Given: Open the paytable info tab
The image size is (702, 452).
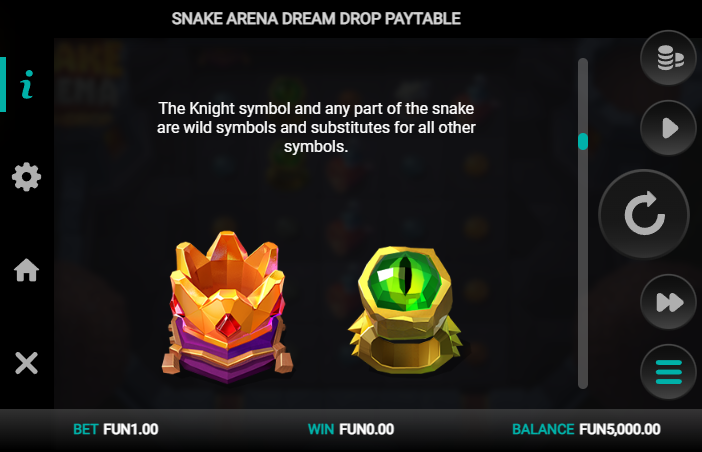Looking at the screenshot, I should pyautogui.click(x=27, y=84).
